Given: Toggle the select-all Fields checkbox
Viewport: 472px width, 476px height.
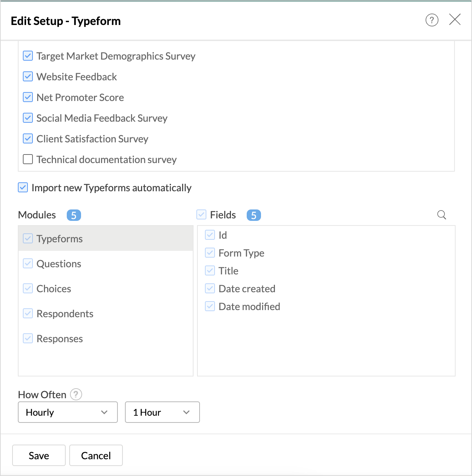Looking at the screenshot, I should tap(201, 214).
